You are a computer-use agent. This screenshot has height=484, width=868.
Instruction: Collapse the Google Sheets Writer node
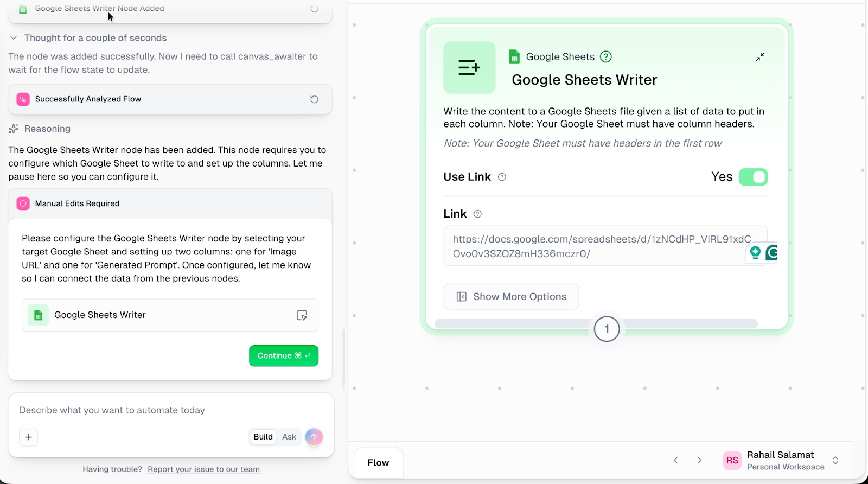(x=760, y=56)
